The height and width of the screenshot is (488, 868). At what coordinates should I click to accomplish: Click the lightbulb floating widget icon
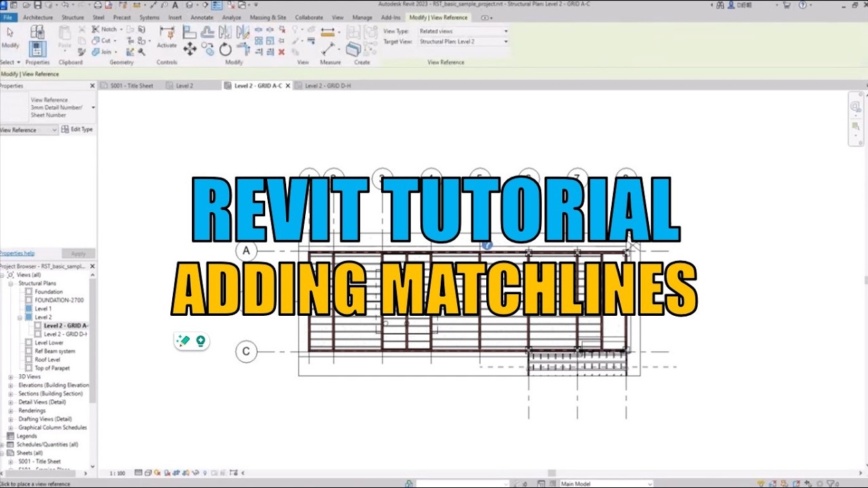pos(201,341)
